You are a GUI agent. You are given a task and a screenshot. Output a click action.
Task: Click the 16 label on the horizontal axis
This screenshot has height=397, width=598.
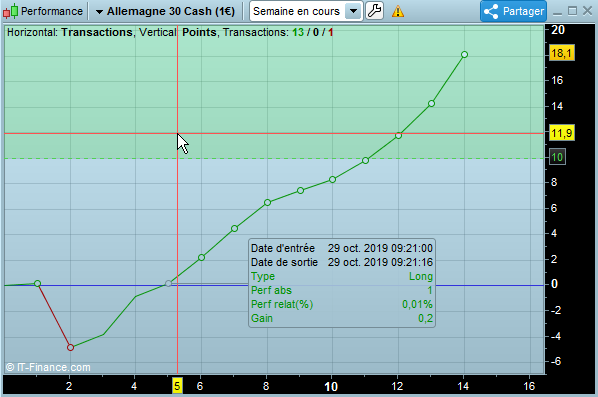click(x=529, y=386)
